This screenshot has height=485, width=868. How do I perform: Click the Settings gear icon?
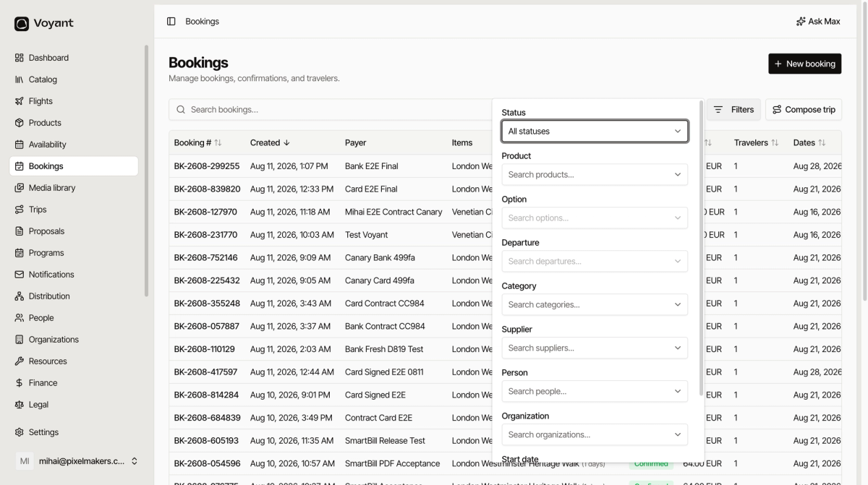pyautogui.click(x=20, y=432)
